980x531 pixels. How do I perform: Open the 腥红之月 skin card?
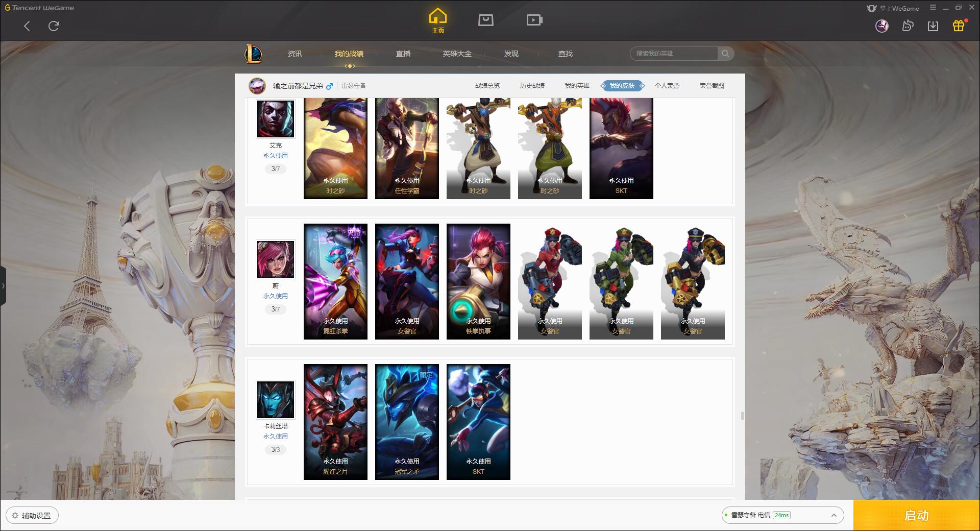click(335, 422)
